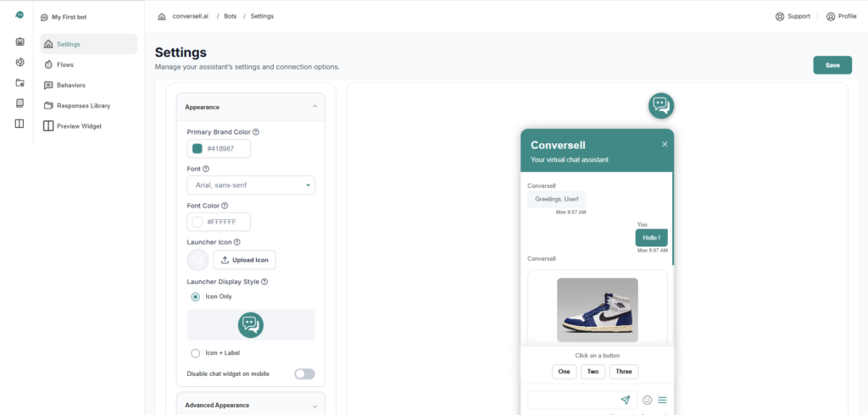868x415 pixels.
Task: Click the send message paper plane icon
Action: (626, 400)
